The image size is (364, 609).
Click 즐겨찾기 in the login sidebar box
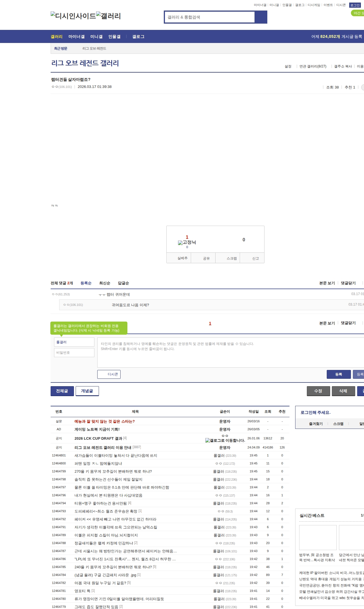(x=316, y=424)
